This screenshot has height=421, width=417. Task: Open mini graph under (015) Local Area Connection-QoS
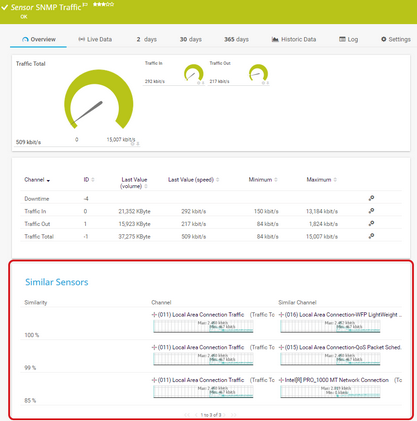tap(330, 359)
